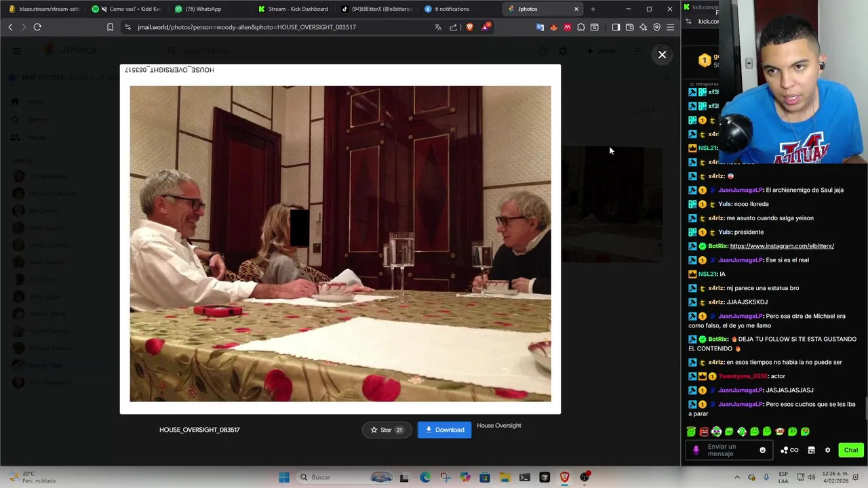Expand the system tray hidden icons chevron

coord(737,477)
